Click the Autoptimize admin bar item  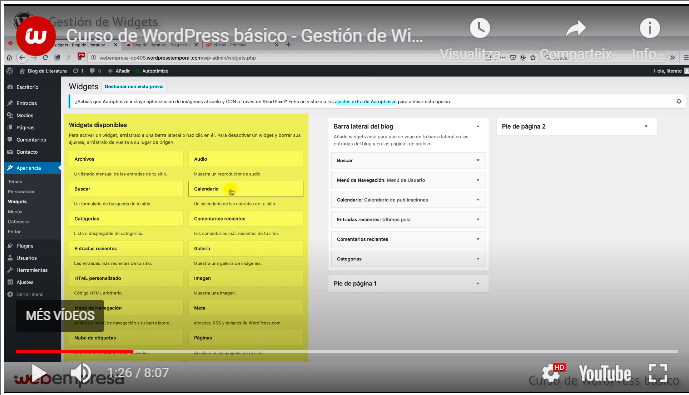click(152, 71)
